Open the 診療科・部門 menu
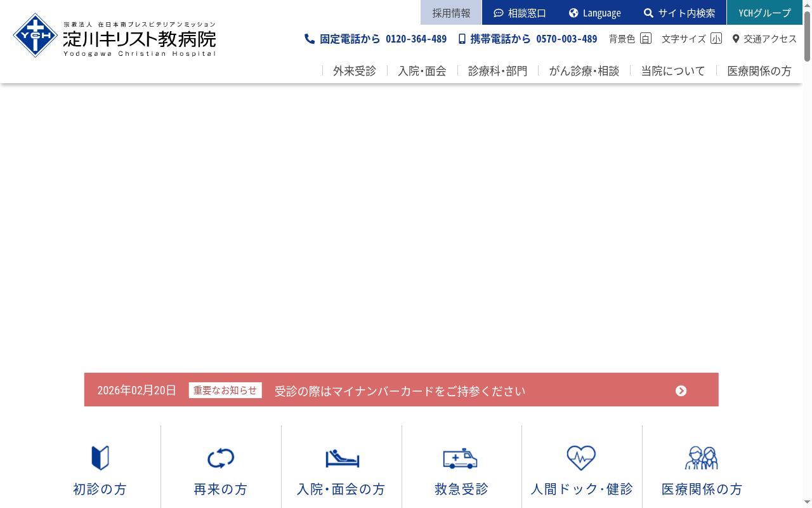 [498, 71]
